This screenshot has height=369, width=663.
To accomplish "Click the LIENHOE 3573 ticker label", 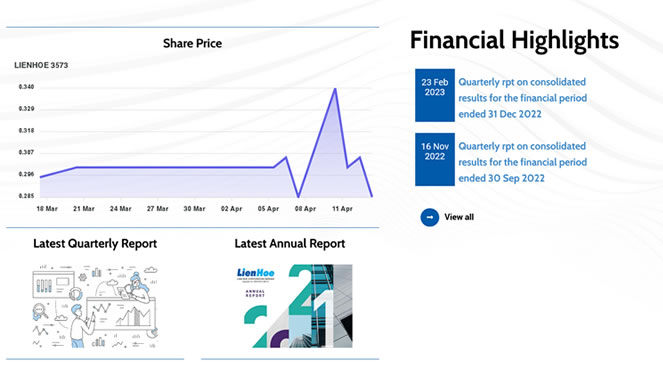I will 41,65.
